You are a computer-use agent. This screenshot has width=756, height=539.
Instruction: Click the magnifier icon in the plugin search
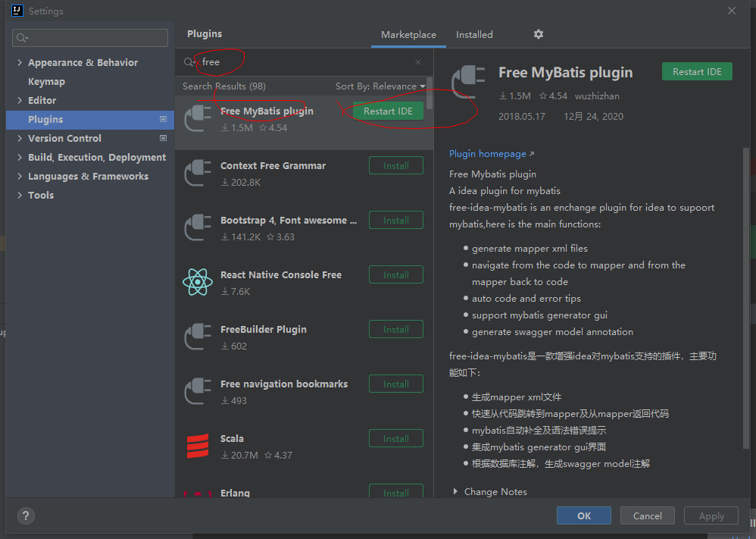(x=189, y=62)
